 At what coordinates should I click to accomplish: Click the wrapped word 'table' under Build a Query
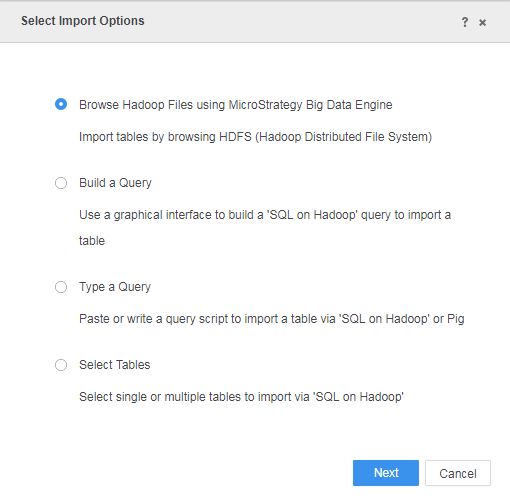92,241
